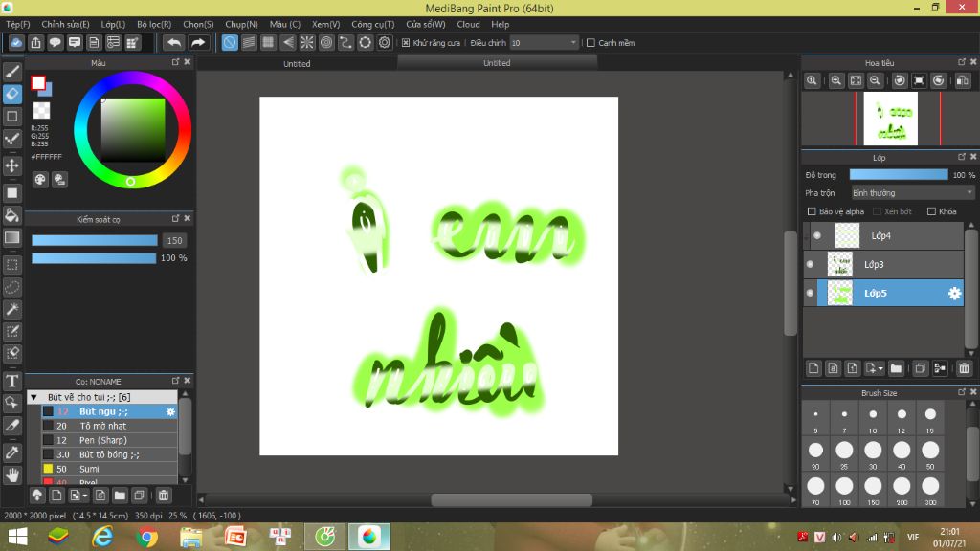Toggle Khử răng cưa anti-aliasing checkbox
Image resolution: width=980 pixels, height=551 pixels.
(x=406, y=43)
